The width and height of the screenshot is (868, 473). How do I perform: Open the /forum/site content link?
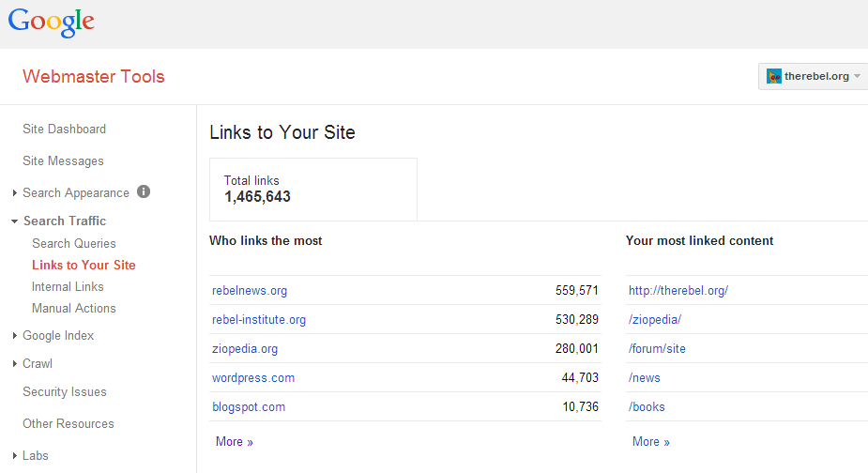(657, 349)
